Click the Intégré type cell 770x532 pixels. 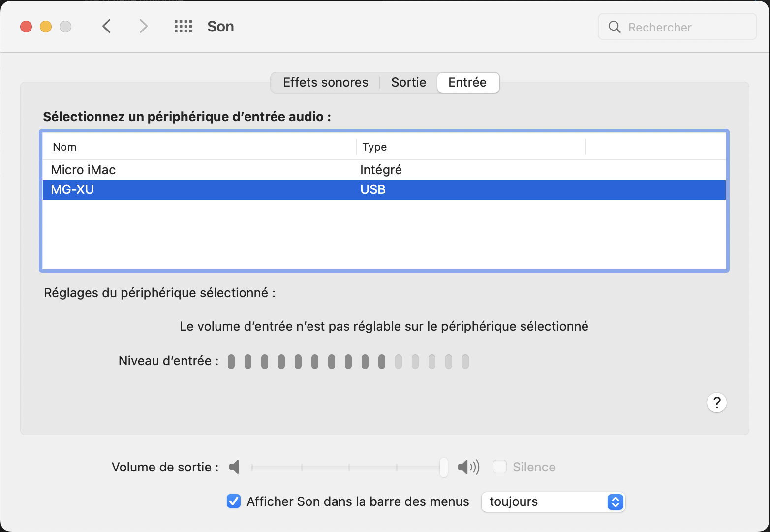(381, 170)
